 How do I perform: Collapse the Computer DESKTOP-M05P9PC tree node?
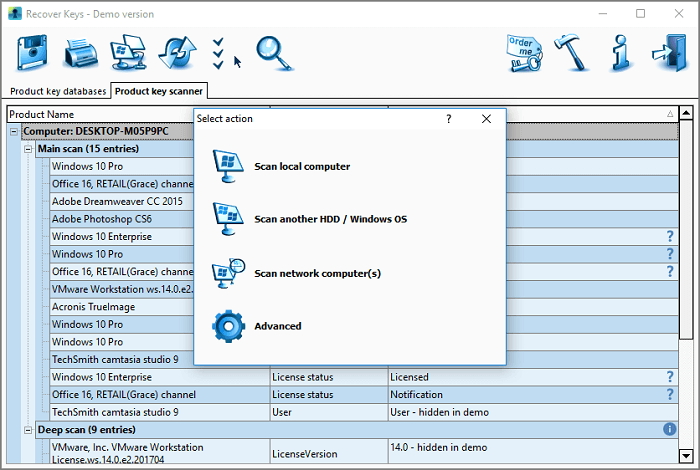tap(15, 132)
